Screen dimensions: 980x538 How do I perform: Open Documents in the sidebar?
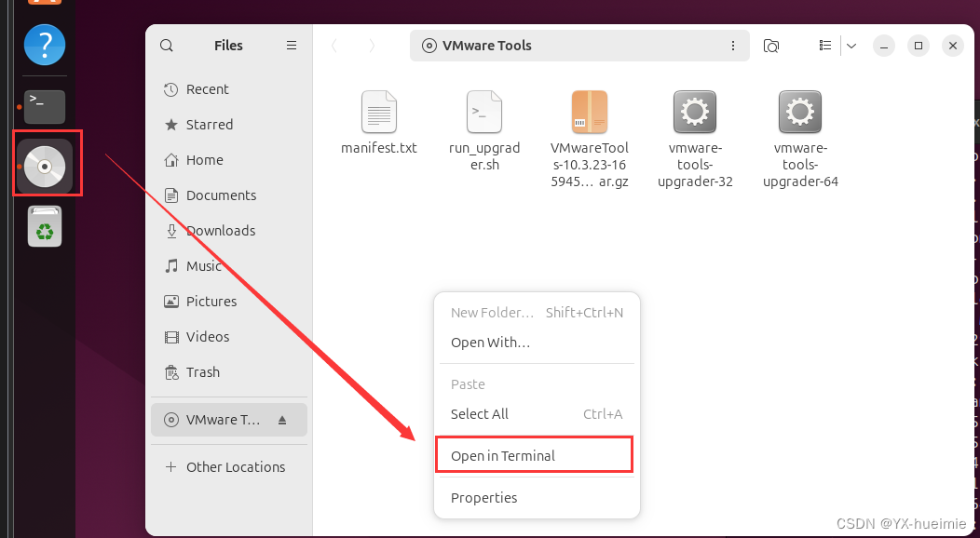229,195
